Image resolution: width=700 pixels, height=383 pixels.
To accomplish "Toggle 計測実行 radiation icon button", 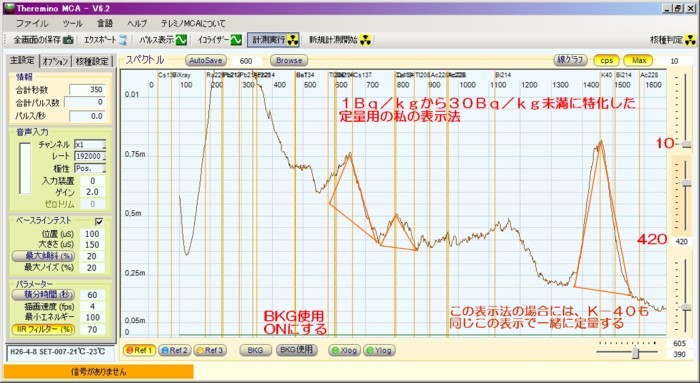I will [273, 40].
